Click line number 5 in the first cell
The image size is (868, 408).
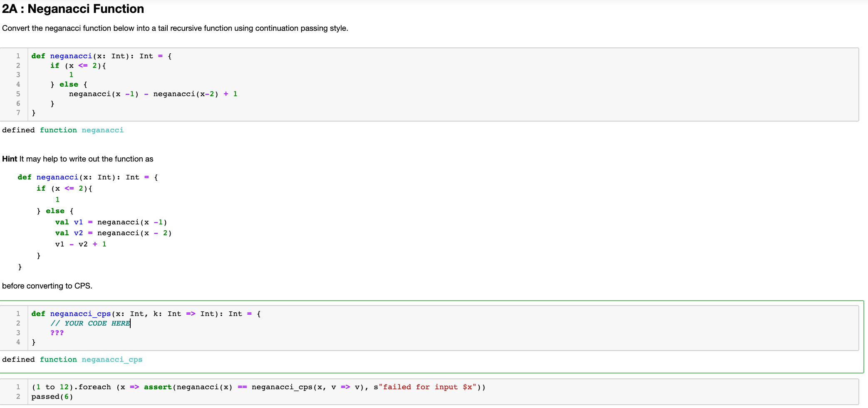click(18, 94)
